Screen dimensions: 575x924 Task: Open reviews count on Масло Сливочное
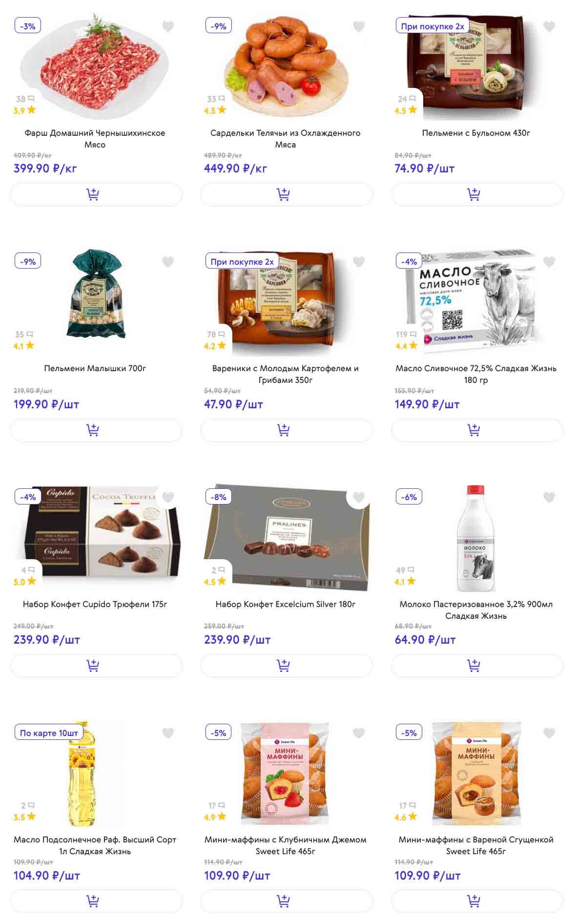406,335
